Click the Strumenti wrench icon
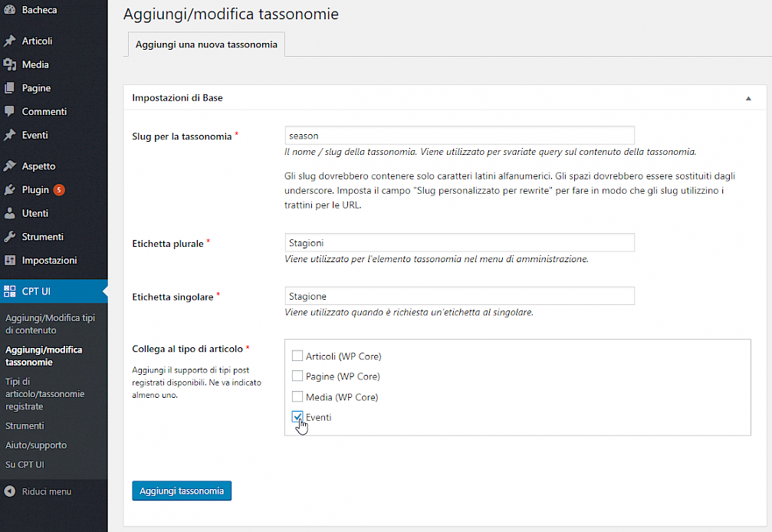Screen dimensions: 772x532 (x=10, y=237)
